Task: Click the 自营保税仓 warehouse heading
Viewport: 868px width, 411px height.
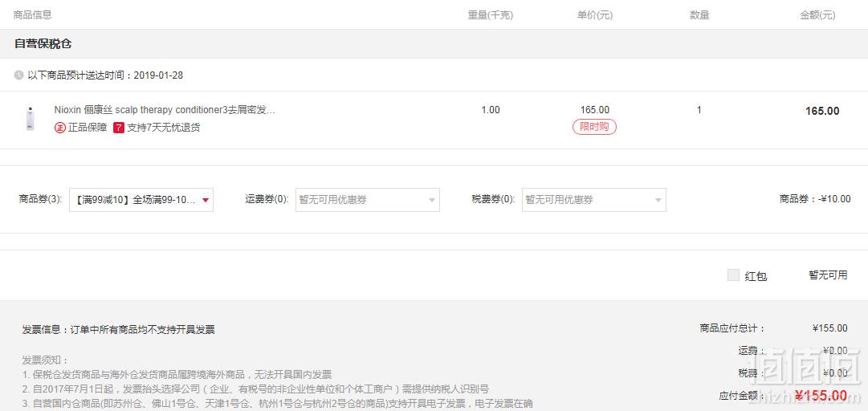Action: click(x=43, y=43)
